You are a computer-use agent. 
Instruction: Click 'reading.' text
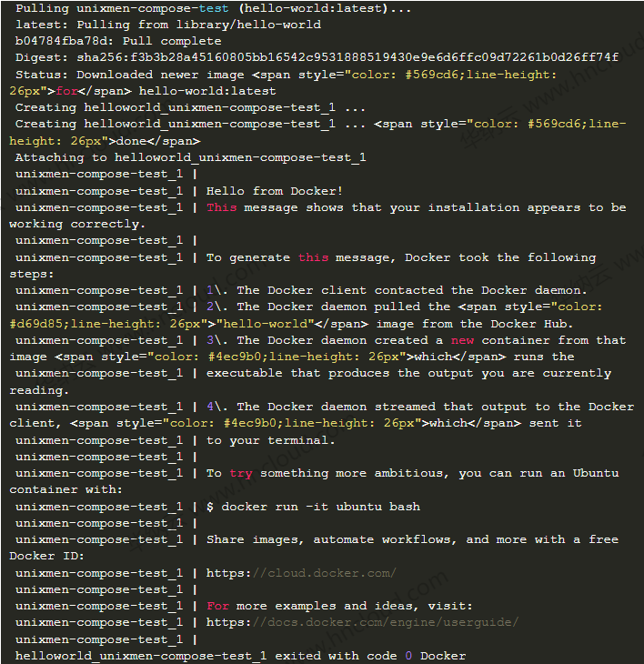pyautogui.click(x=39, y=391)
